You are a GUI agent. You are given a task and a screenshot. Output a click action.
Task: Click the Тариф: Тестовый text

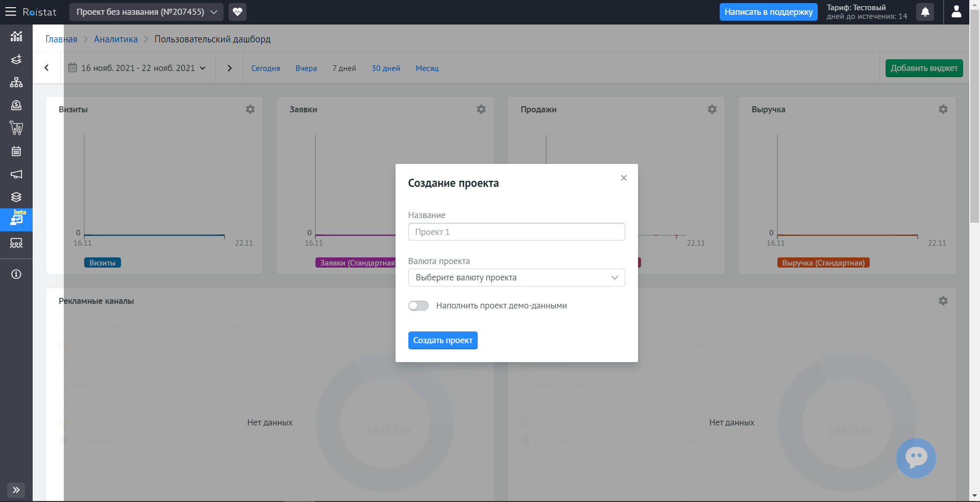click(856, 8)
